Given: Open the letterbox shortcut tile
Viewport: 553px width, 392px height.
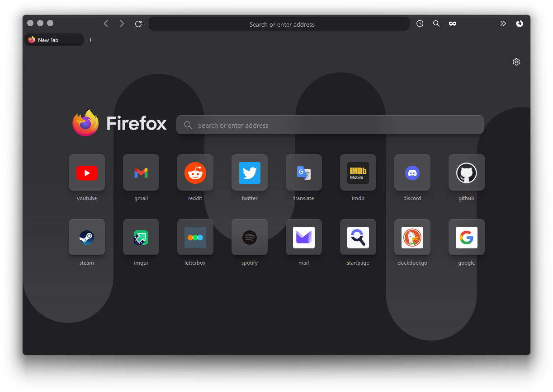Looking at the screenshot, I should [x=195, y=237].
